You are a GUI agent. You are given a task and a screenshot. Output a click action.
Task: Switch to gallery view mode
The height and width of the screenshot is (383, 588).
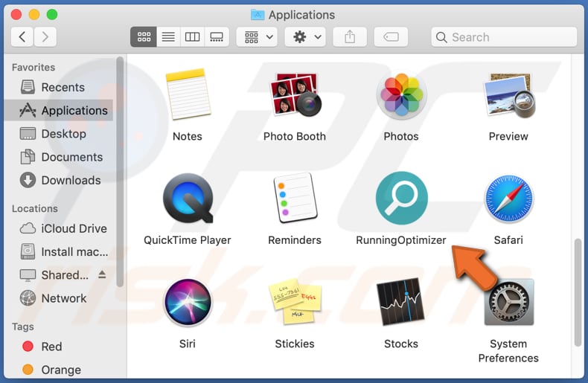(217, 37)
